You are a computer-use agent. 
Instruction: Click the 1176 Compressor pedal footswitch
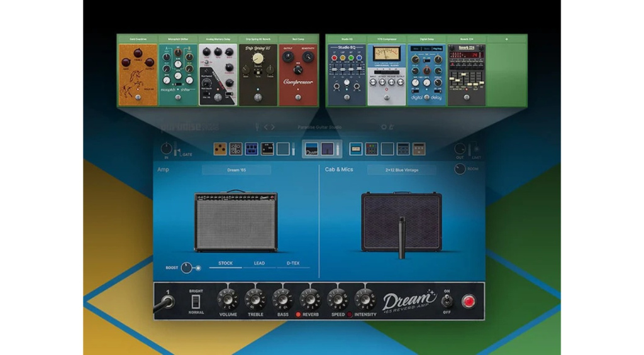point(387,97)
